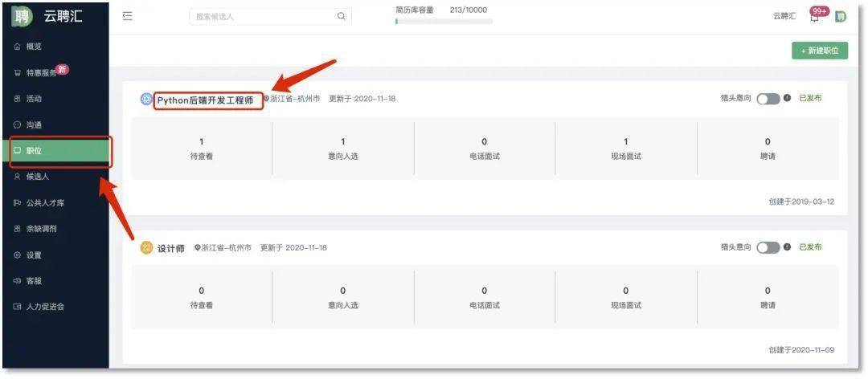
Task: Click the blue Python job avatar icon
Action: 145,100
